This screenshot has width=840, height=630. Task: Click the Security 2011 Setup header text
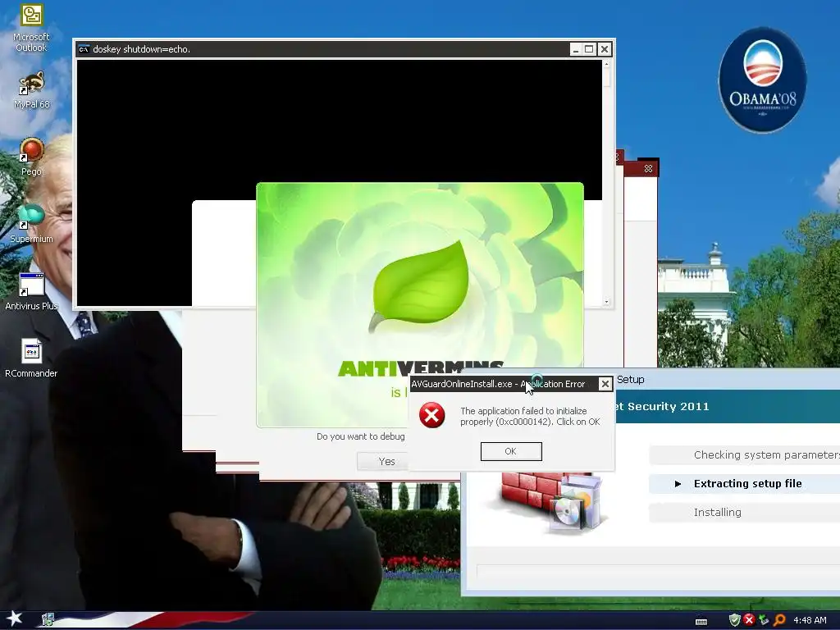coord(662,407)
